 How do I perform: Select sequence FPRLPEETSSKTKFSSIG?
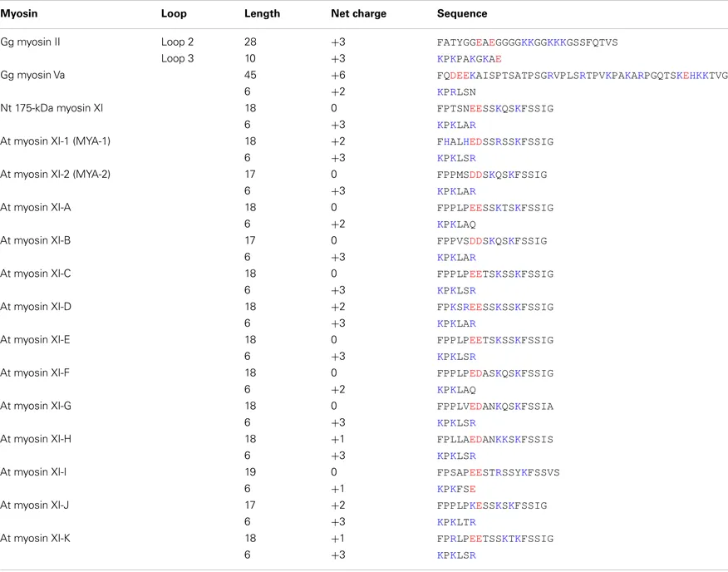coord(495,539)
